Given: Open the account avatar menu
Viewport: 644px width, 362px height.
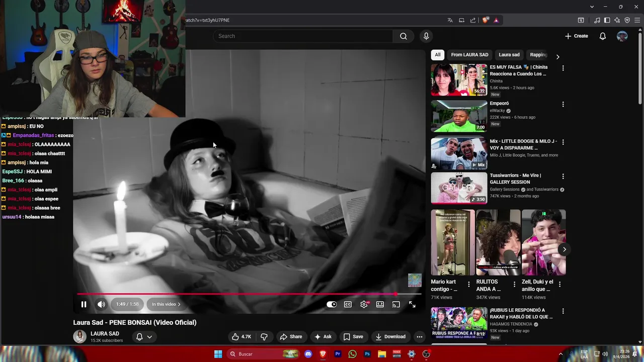Looking at the screenshot, I should coord(622,36).
